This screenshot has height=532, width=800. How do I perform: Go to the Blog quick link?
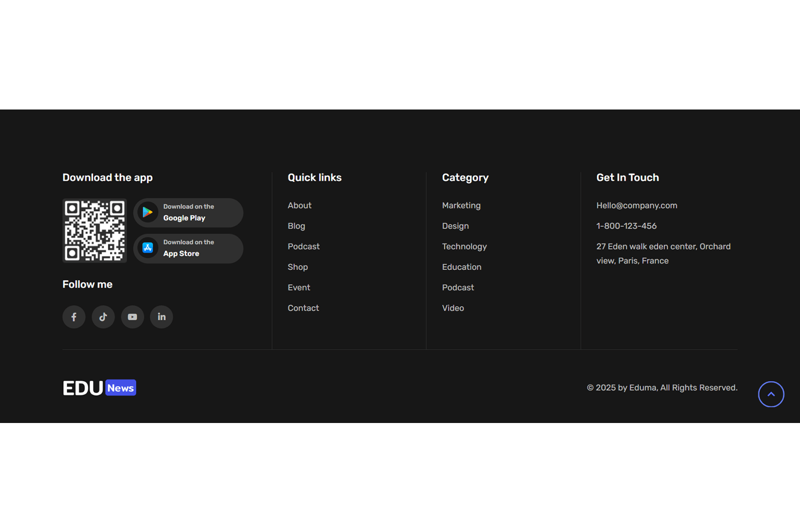tap(296, 226)
